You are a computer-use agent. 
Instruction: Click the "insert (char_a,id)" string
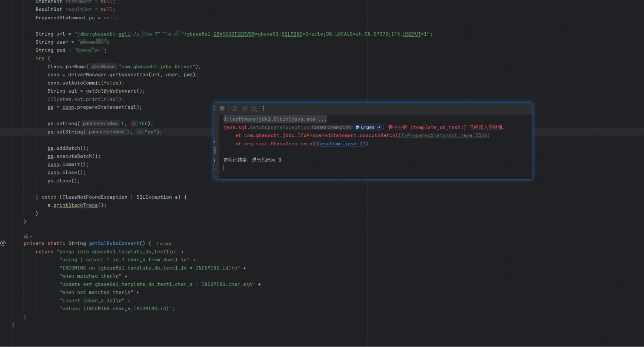point(92,301)
